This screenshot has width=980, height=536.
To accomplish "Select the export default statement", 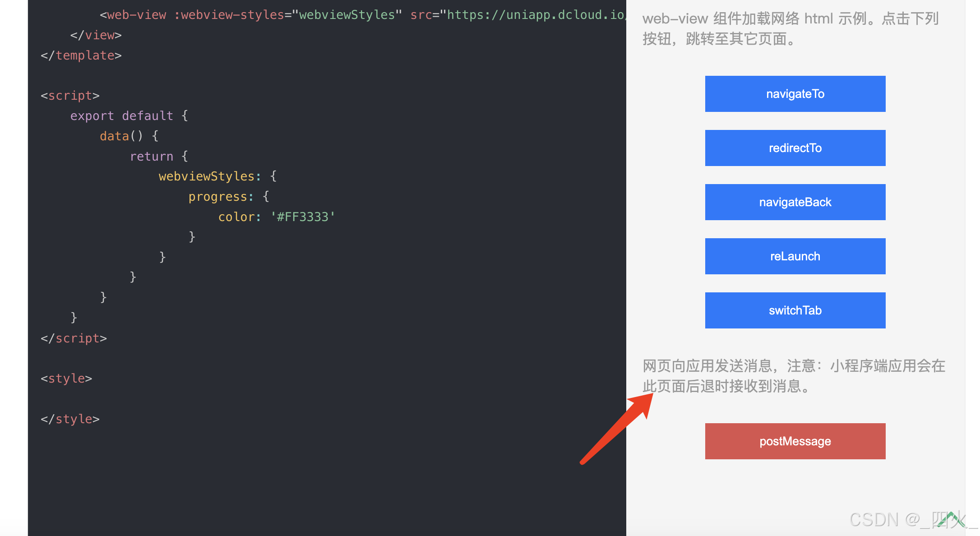I will click(121, 116).
